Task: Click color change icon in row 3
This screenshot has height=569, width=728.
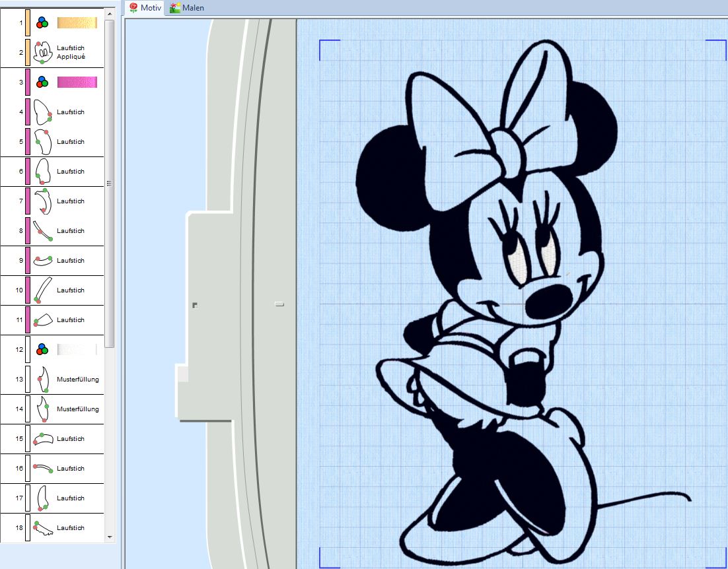Action: click(x=42, y=83)
